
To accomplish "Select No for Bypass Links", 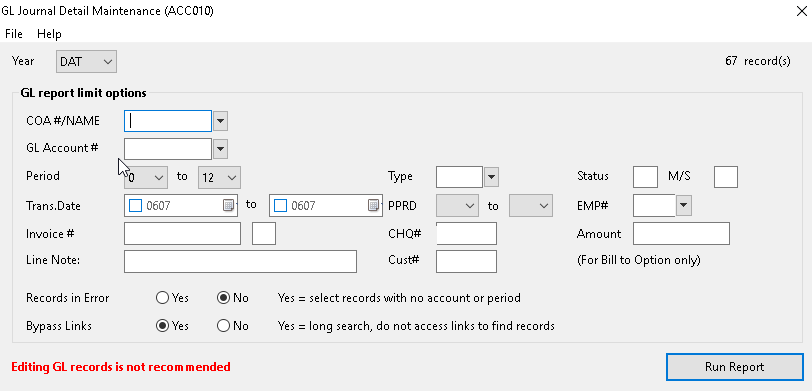I will click(x=223, y=326).
